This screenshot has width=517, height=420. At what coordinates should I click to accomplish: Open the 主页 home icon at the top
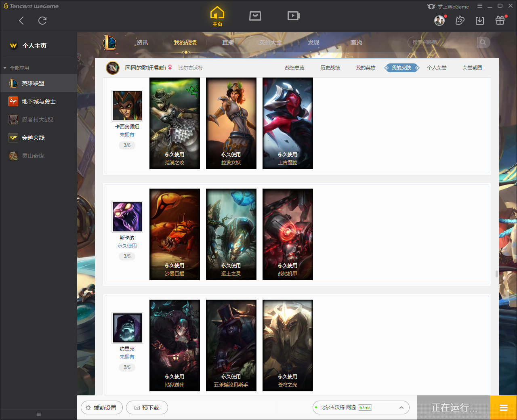(217, 17)
